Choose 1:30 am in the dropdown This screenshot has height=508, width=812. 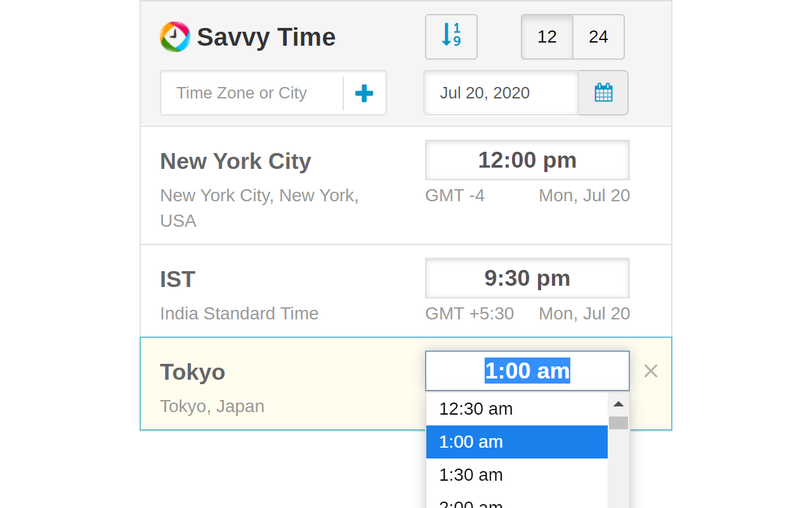[x=471, y=475]
